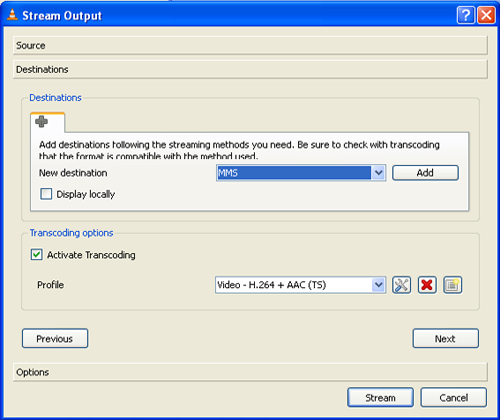Viewport: 500px width, 420px height.
Task: Close the Stream Output dialog window
Action: click(x=486, y=15)
